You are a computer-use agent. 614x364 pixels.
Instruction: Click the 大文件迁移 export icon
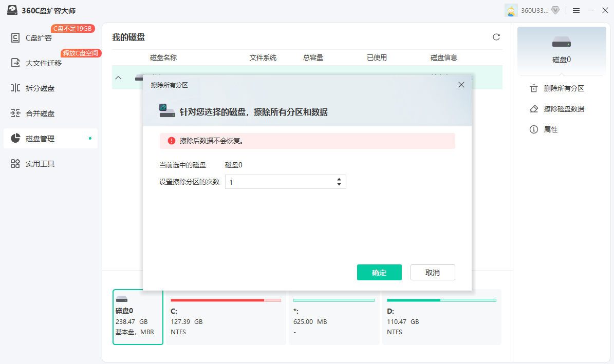pyautogui.click(x=15, y=63)
